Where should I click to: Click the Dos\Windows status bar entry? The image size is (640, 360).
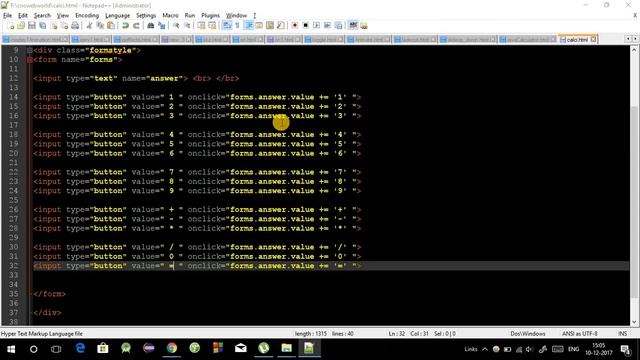(528, 333)
